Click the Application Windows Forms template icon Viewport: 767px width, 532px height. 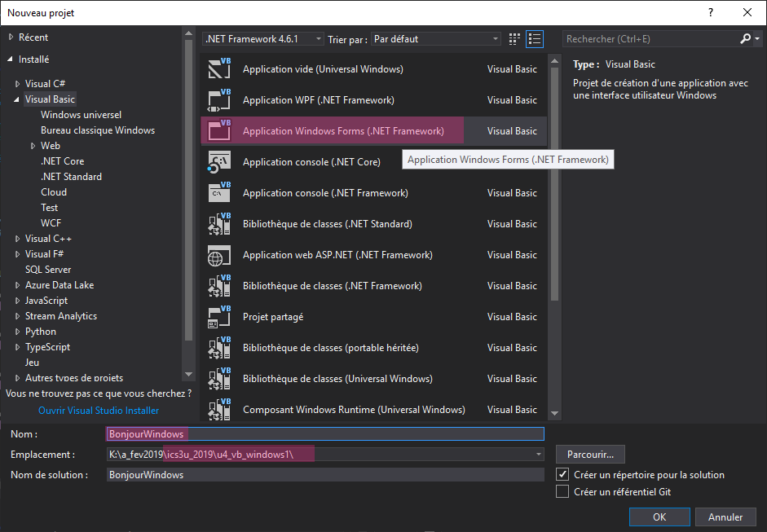pyautogui.click(x=219, y=130)
